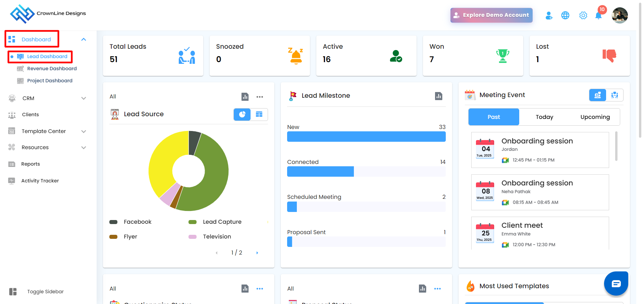Switch Lead Source to pie chart view

coord(242,115)
